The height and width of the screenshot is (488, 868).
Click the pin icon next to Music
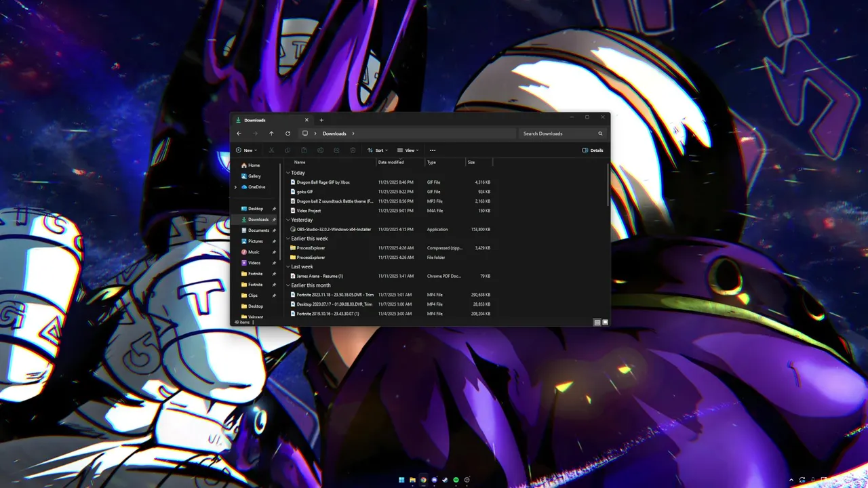[274, 252]
